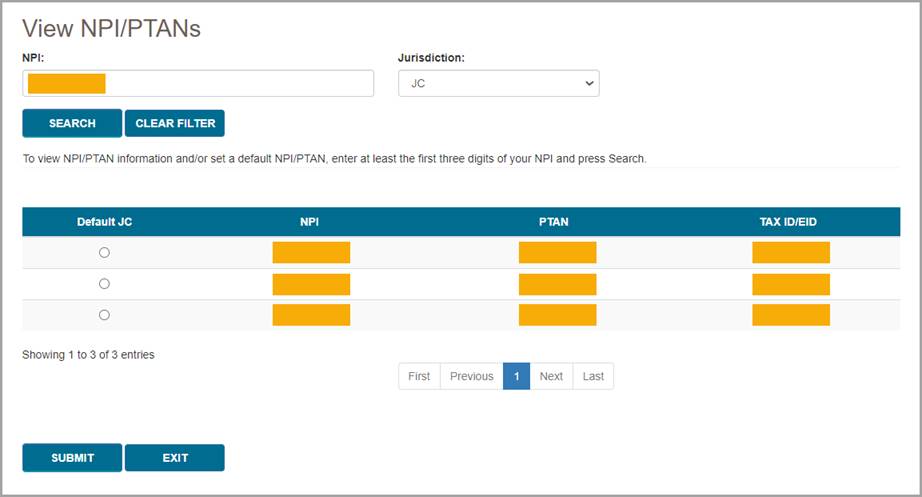Click the TAX ID/EID column header
Image resolution: width=922 pixels, height=497 pixels.
(788, 222)
